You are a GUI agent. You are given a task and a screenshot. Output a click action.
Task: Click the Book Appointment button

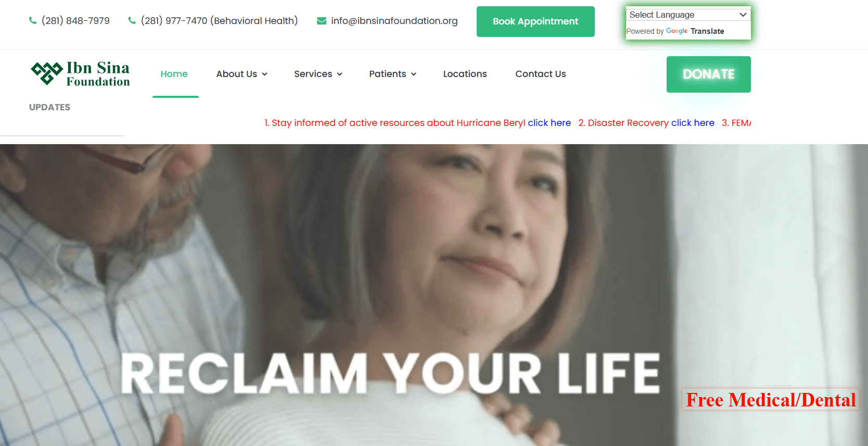coord(535,21)
